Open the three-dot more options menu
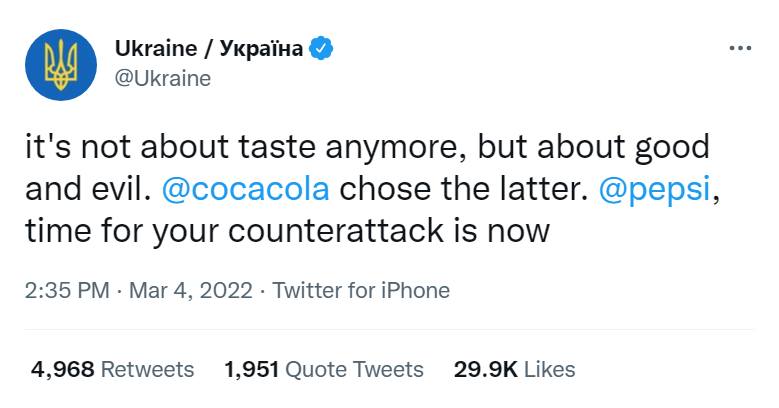This screenshot has height=408, width=779. tap(740, 48)
